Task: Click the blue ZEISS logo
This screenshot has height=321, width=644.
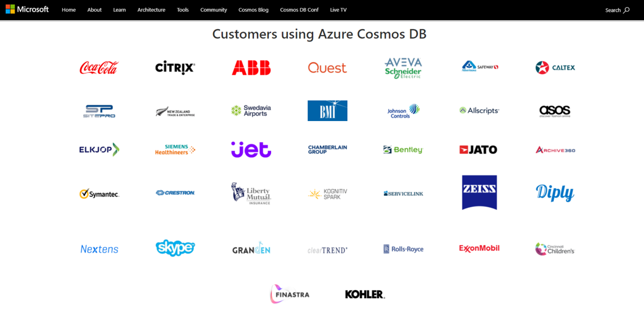Action: [479, 192]
